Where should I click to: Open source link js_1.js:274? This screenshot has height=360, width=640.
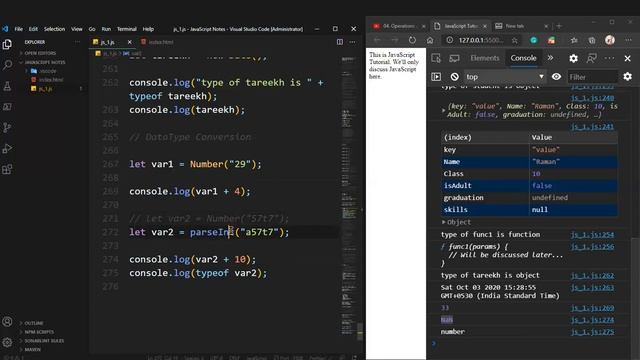pyautogui.click(x=592, y=320)
